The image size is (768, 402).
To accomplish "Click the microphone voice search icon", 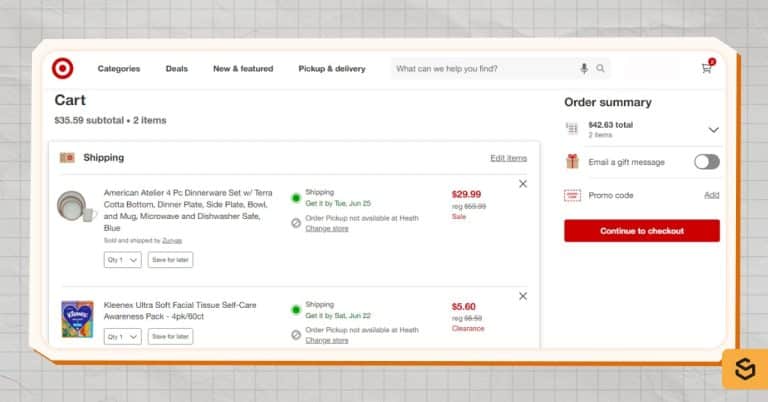I will (x=584, y=69).
